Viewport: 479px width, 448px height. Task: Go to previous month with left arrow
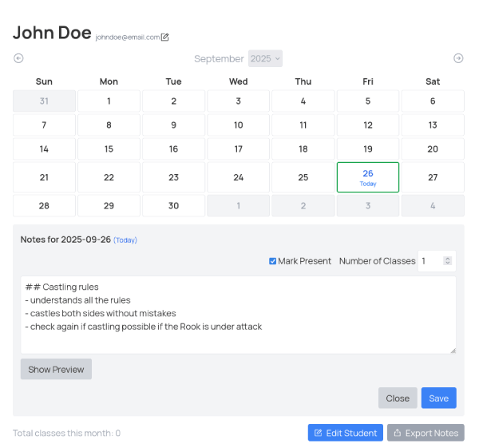point(18,58)
